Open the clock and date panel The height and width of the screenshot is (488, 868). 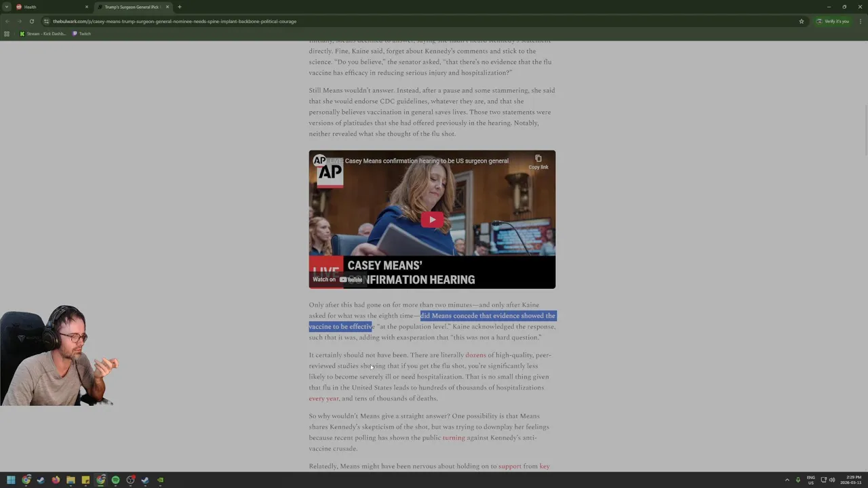(852, 480)
